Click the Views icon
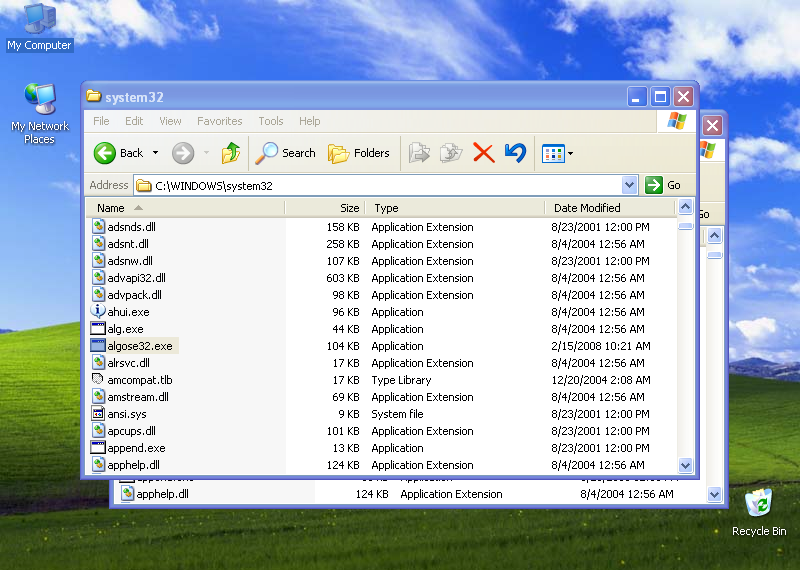 [x=553, y=153]
